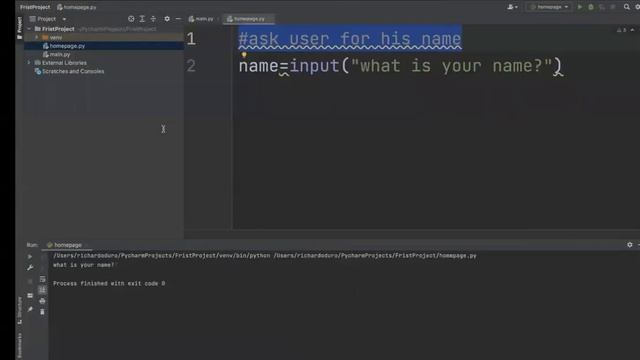Open the vertical Structure tool window tab
This screenshot has width=640, height=360.
[x=19, y=310]
